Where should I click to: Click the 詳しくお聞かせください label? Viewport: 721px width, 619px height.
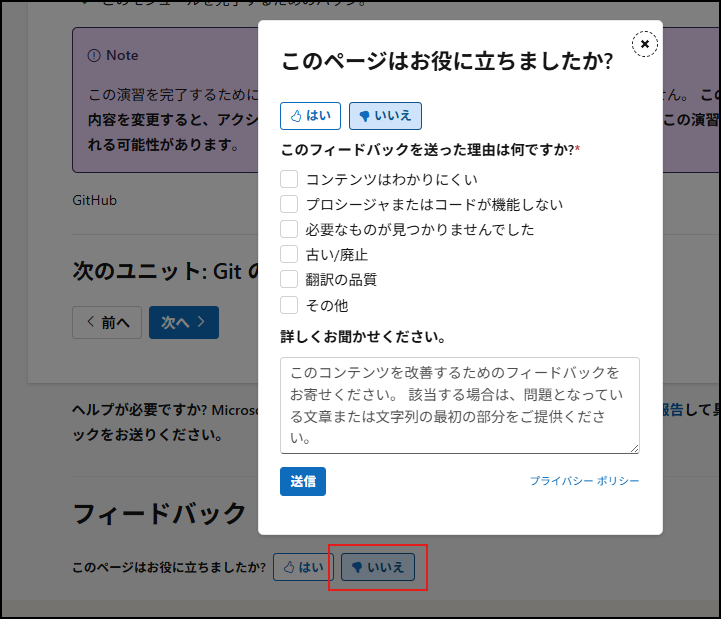(x=363, y=337)
